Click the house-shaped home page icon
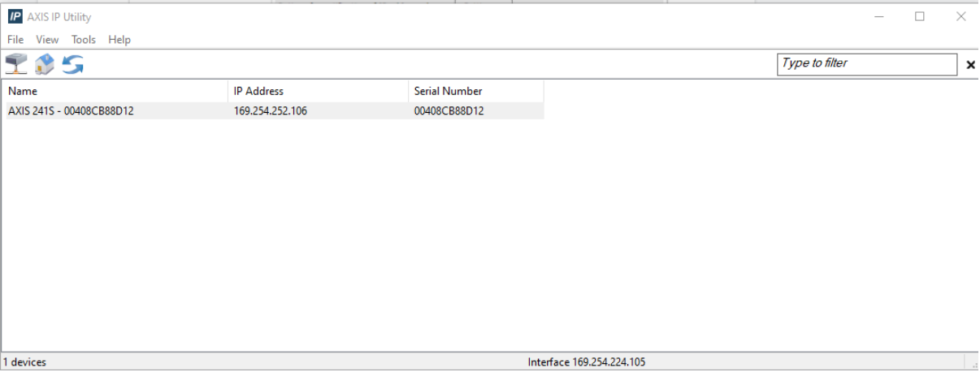Viewport: 980px width, 372px height. coord(45,64)
